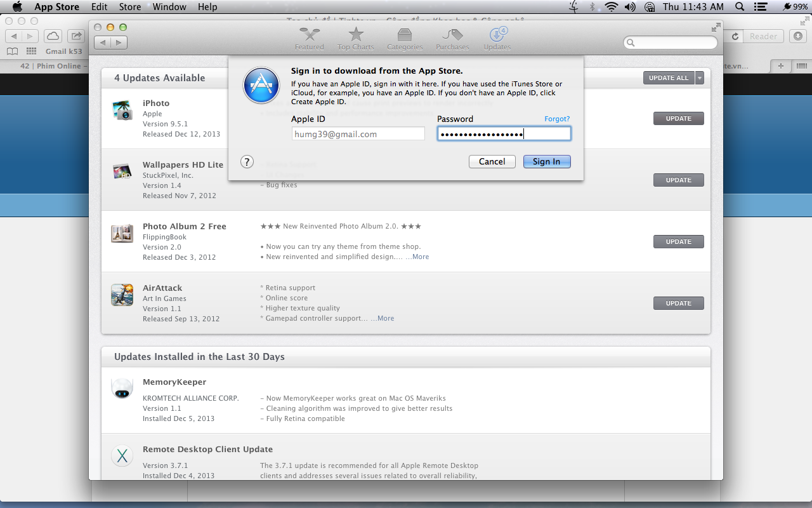Image resolution: width=812 pixels, height=508 pixels.
Task: Click the Reader button in Safari
Action: 763,36
